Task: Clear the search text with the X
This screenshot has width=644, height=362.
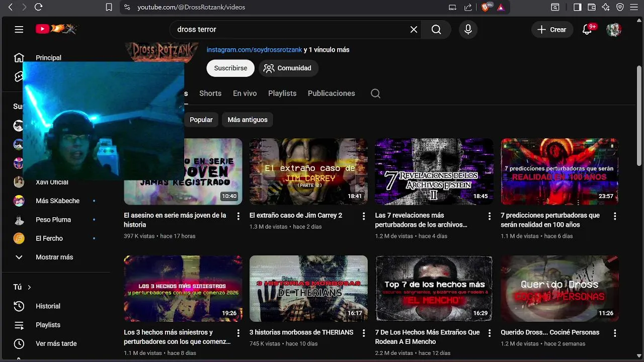Action: coord(414,30)
